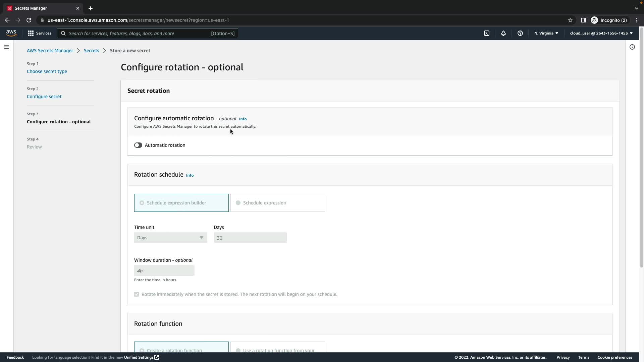Expand the hamburger side navigation menu
Image resolution: width=644 pixels, height=362 pixels.
click(7, 47)
